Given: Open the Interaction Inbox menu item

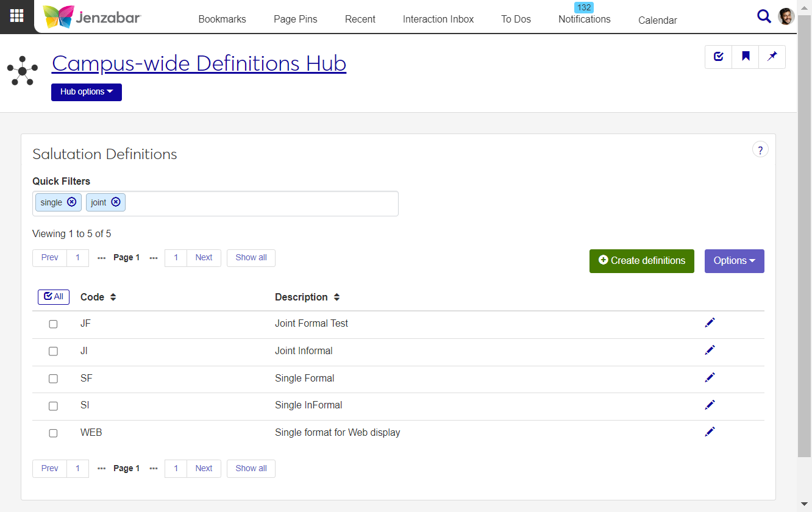Looking at the screenshot, I should pos(438,19).
